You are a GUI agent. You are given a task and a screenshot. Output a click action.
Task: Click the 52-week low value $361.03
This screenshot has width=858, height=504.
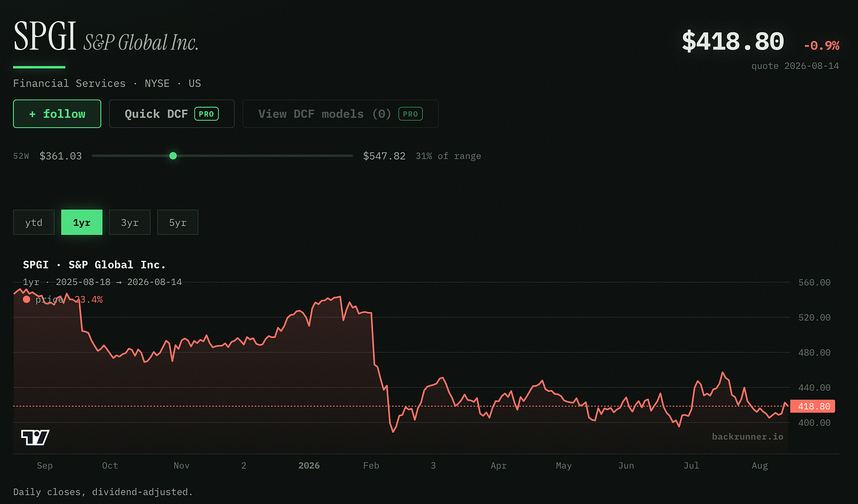pos(61,156)
